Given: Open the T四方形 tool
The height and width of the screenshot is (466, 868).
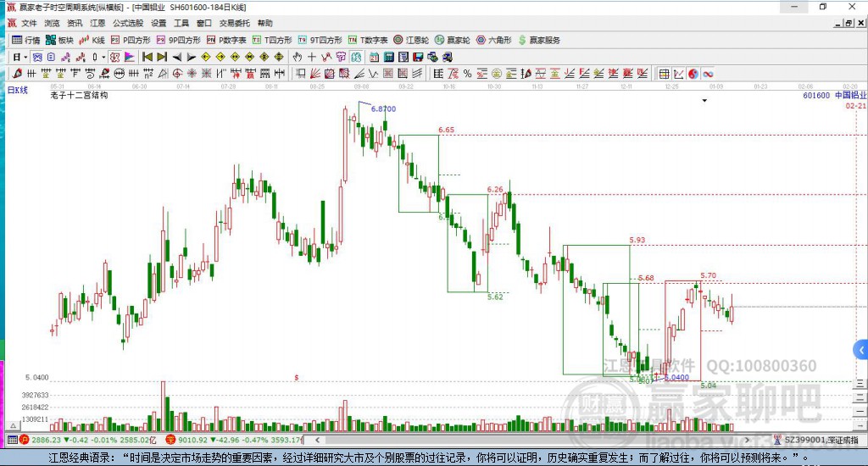Looking at the screenshot, I should point(272,40).
